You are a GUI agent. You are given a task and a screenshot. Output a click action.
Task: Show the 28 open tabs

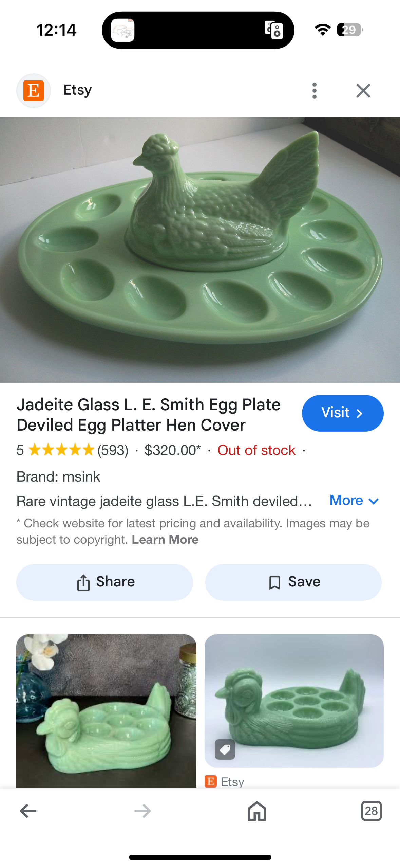(372, 811)
